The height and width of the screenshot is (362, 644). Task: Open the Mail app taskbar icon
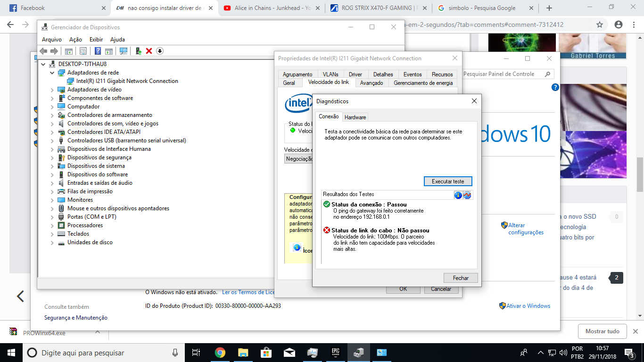coord(289,352)
